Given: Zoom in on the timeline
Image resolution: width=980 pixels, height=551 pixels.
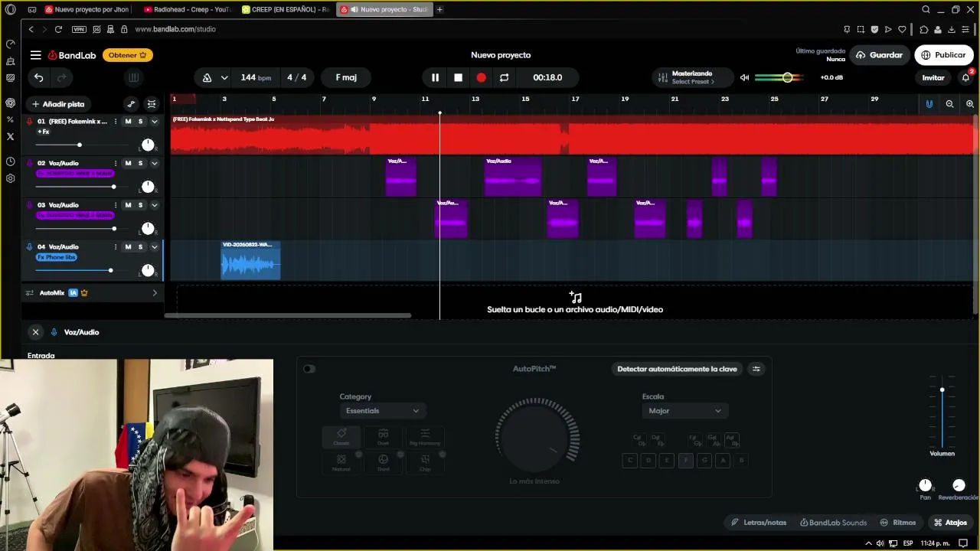Looking at the screenshot, I should (969, 104).
